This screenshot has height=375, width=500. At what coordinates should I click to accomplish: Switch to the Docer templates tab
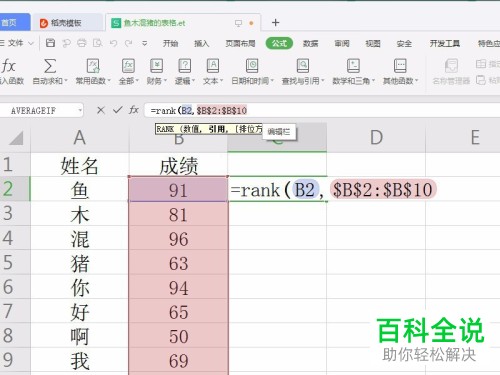tap(67, 23)
